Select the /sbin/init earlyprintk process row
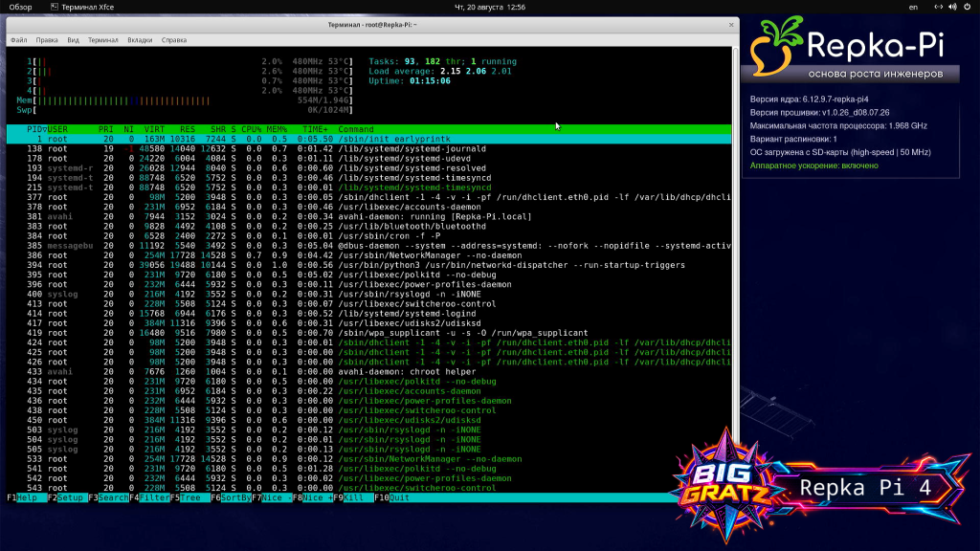This screenshot has height=551, width=980. pos(368,140)
